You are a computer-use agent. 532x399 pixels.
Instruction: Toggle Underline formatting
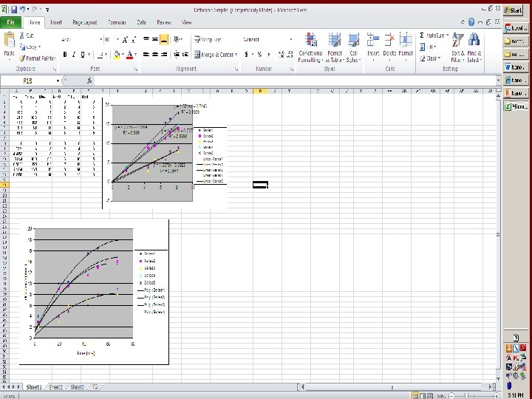click(83, 54)
